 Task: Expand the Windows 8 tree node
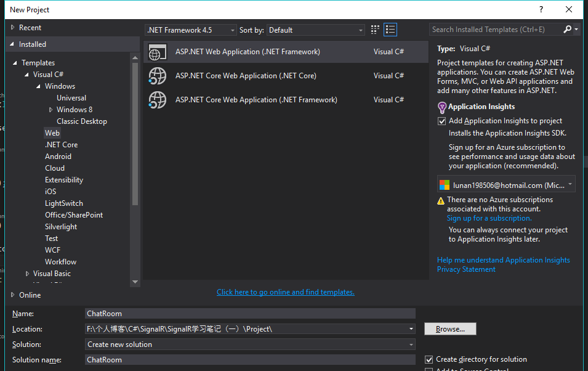pyautogui.click(x=50, y=110)
